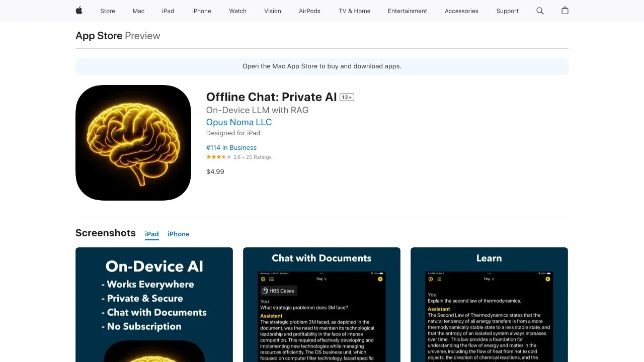This screenshot has width=644, height=362.
Task: Click the Preview label text
Action: 142,36
